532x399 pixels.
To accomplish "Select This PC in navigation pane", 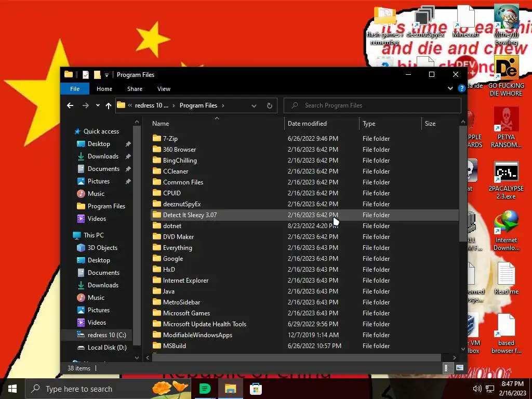I will (88, 235).
